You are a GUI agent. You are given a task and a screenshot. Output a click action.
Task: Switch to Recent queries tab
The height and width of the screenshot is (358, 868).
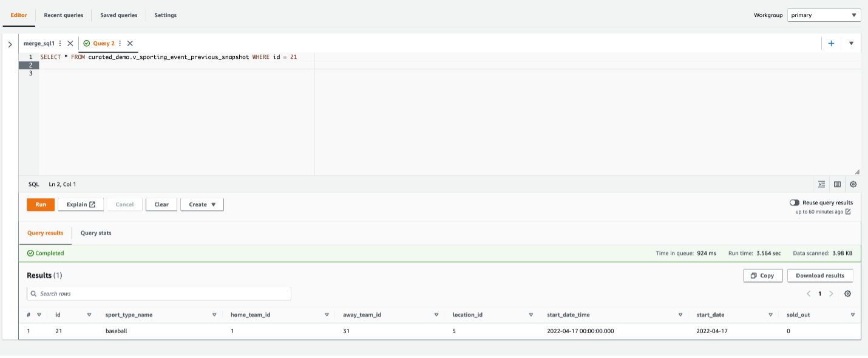click(64, 15)
